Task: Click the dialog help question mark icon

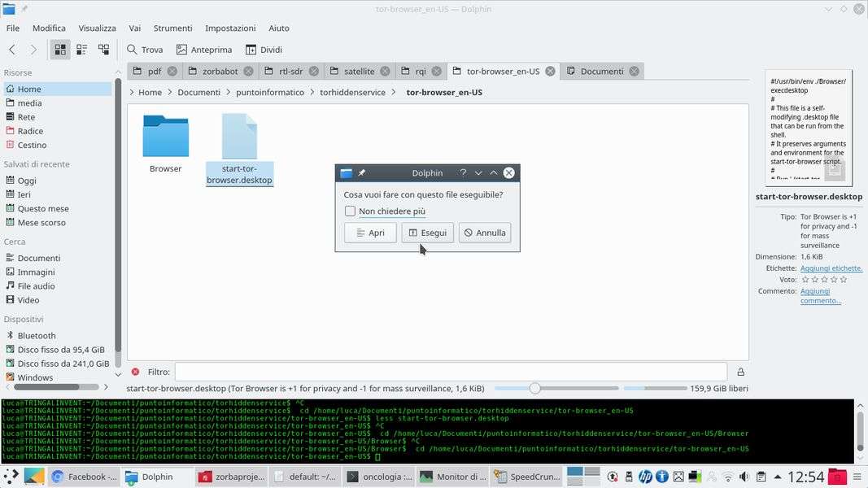Action: click(463, 173)
